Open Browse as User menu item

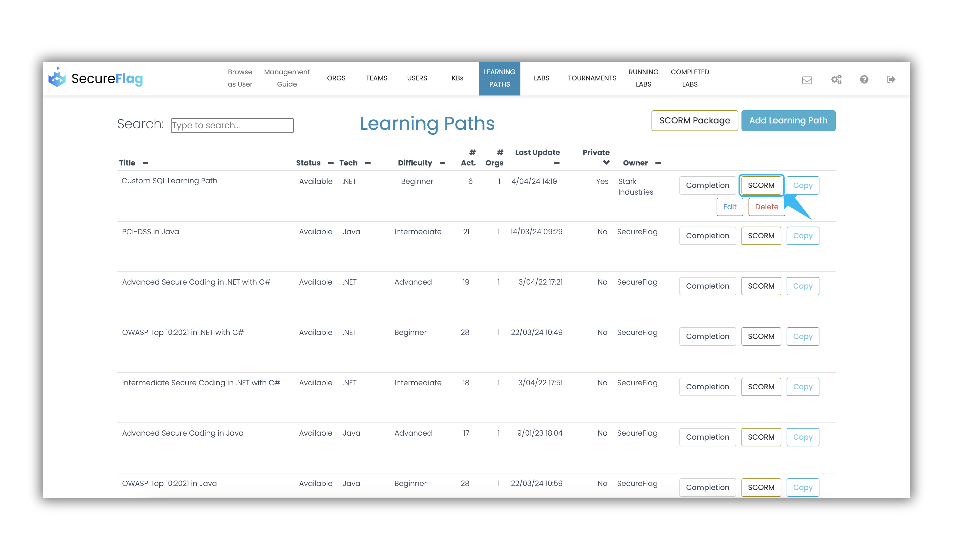point(240,78)
